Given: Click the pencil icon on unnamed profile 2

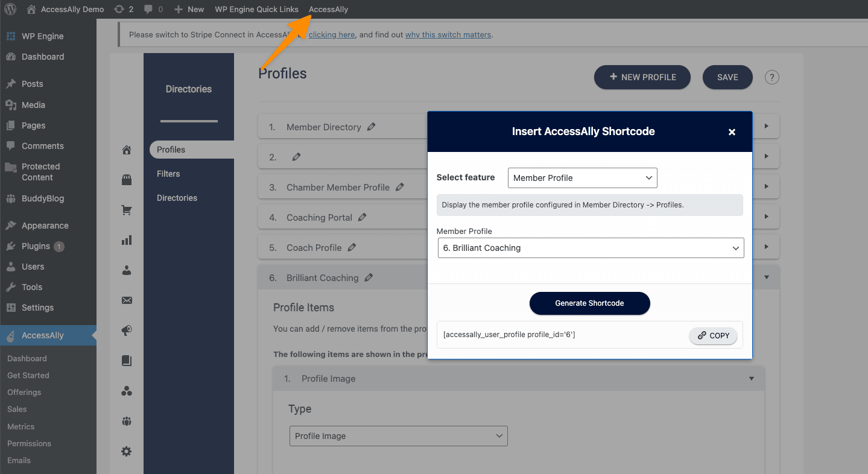Looking at the screenshot, I should (296, 157).
